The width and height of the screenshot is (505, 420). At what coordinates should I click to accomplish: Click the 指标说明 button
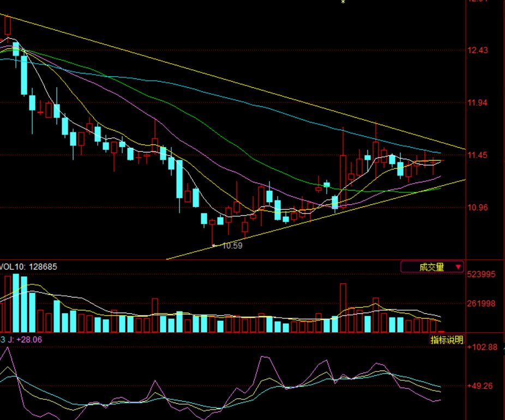coord(447,339)
